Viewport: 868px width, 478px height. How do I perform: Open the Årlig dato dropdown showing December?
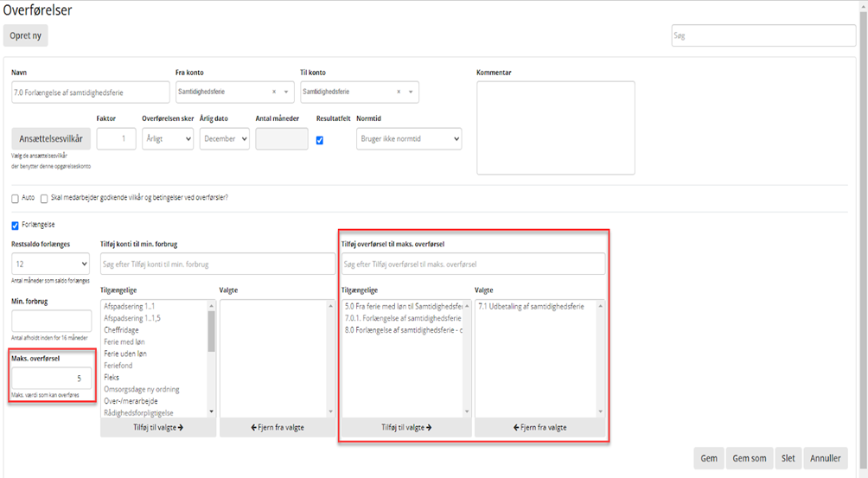click(224, 138)
